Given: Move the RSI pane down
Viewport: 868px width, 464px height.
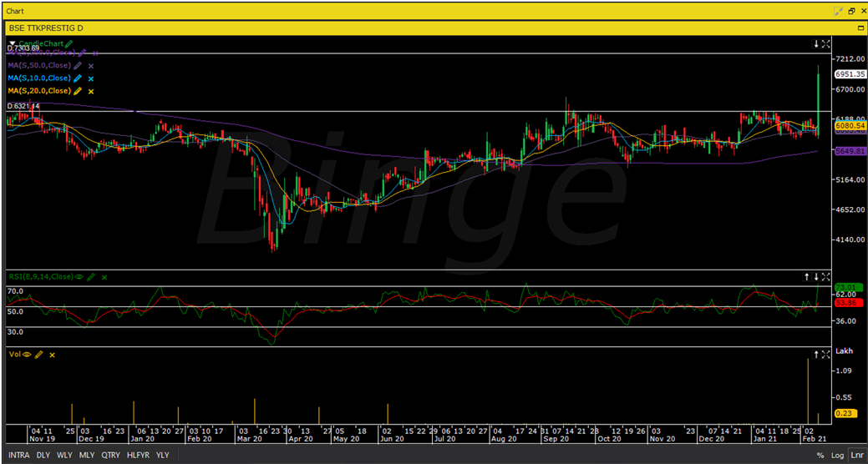Looking at the screenshot, I should coord(816,276).
